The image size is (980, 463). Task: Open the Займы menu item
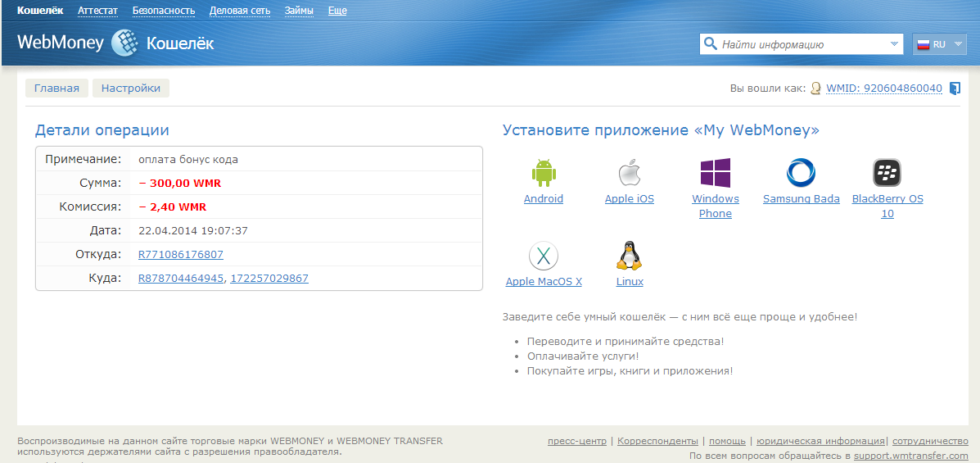[299, 11]
